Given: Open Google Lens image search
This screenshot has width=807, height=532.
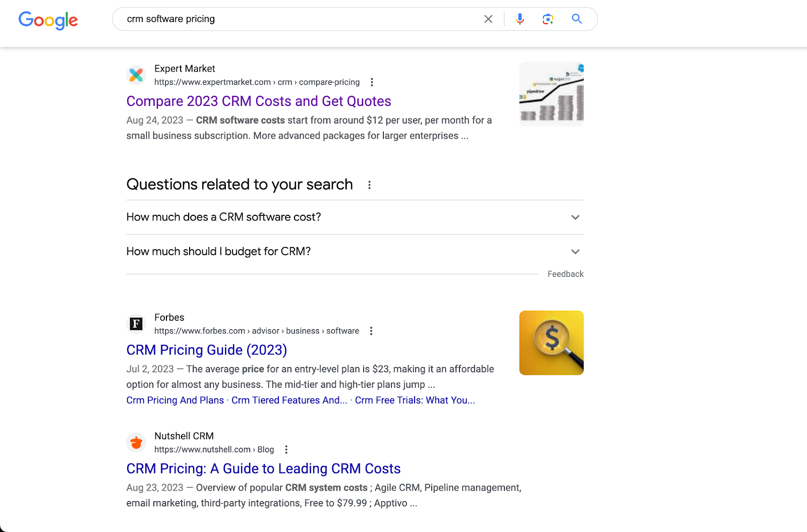Looking at the screenshot, I should [x=548, y=19].
